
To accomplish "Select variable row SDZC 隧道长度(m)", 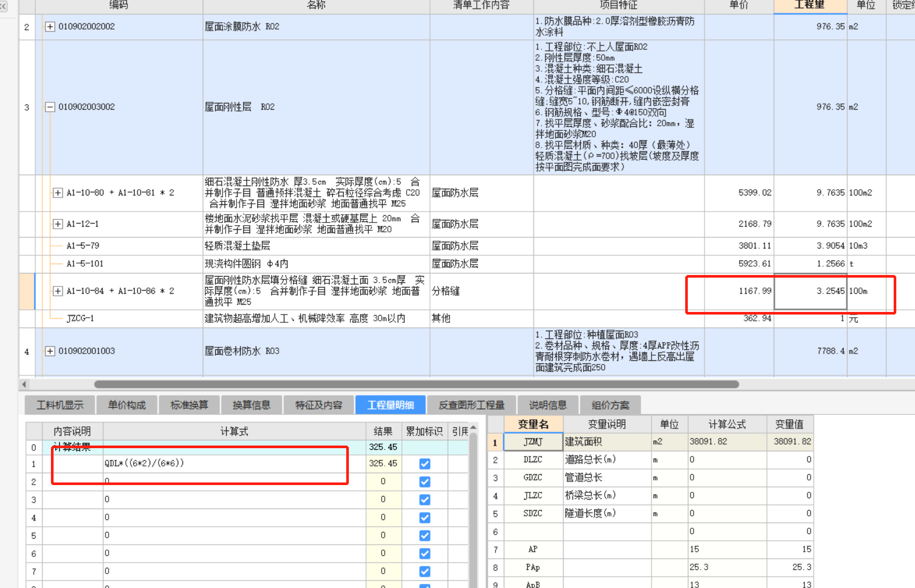I will click(650, 514).
